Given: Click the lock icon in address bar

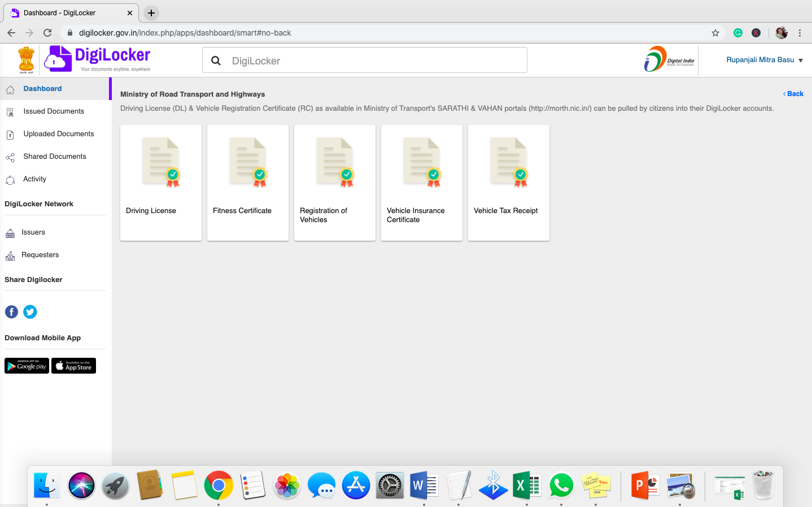Looking at the screenshot, I should pyautogui.click(x=70, y=33).
